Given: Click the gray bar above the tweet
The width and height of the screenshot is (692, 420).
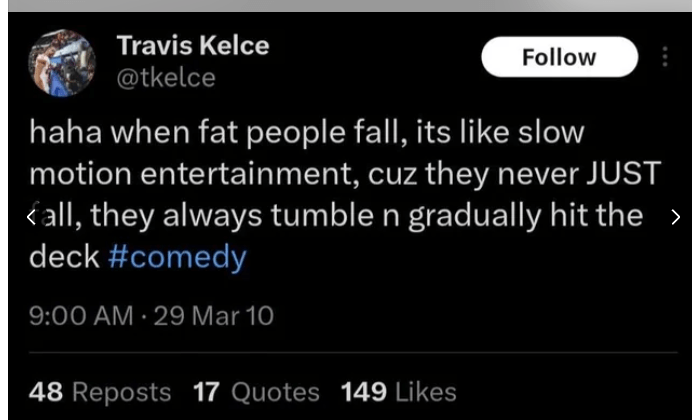Looking at the screenshot, I should point(346,5).
